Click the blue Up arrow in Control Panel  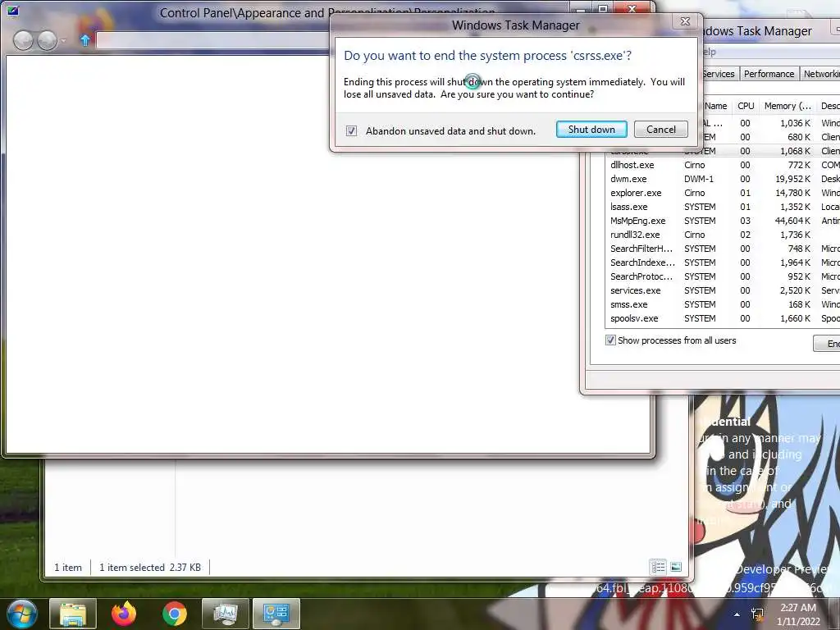tap(84, 40)
